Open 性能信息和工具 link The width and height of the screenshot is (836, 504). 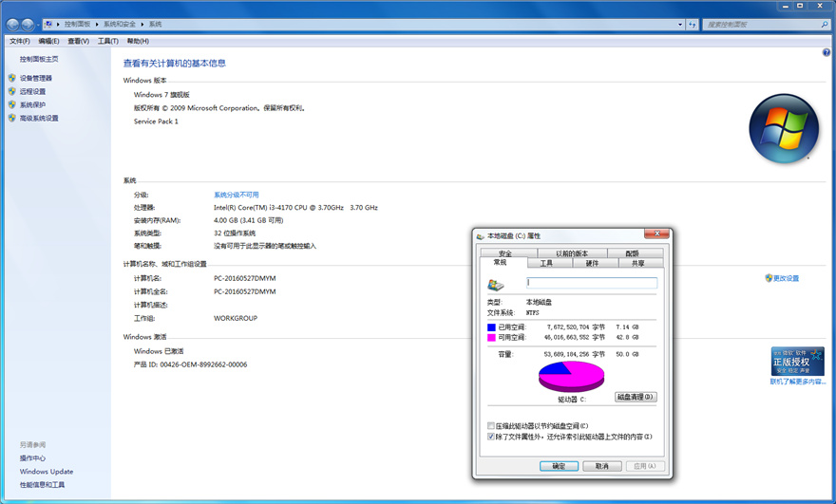point(42,485)
